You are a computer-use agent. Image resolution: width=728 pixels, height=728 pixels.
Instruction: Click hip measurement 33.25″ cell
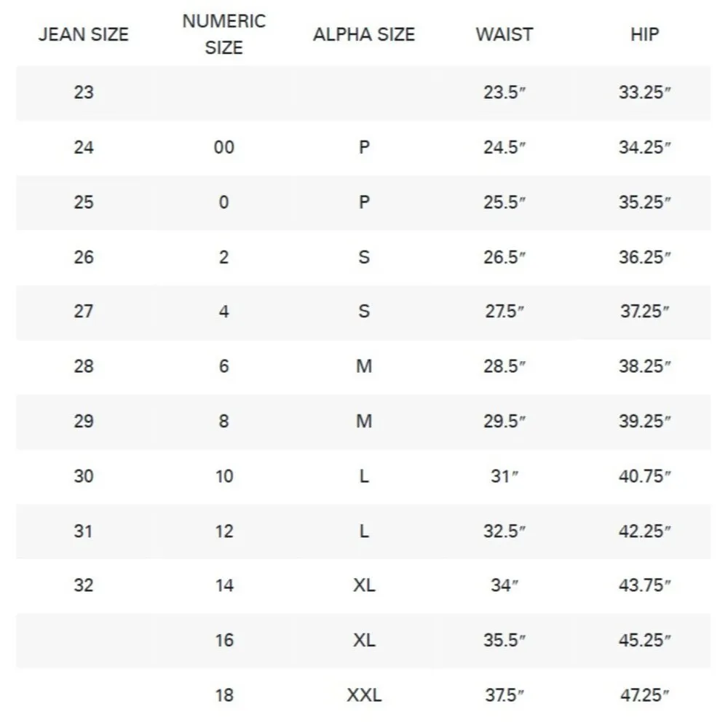(x=644, y=92)
